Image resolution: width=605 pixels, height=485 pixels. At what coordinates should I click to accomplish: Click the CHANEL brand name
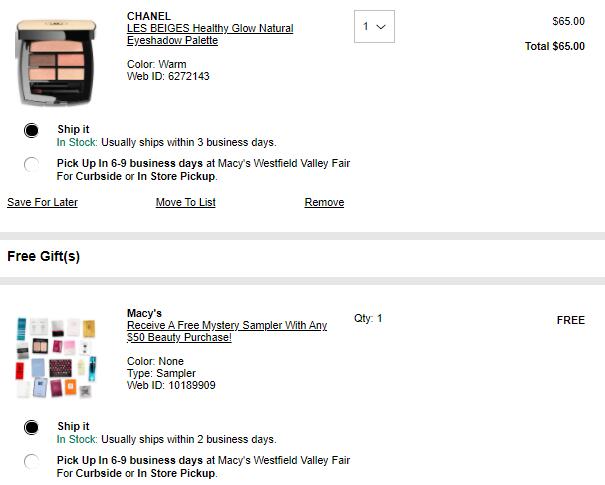click(x=149, y=16)
